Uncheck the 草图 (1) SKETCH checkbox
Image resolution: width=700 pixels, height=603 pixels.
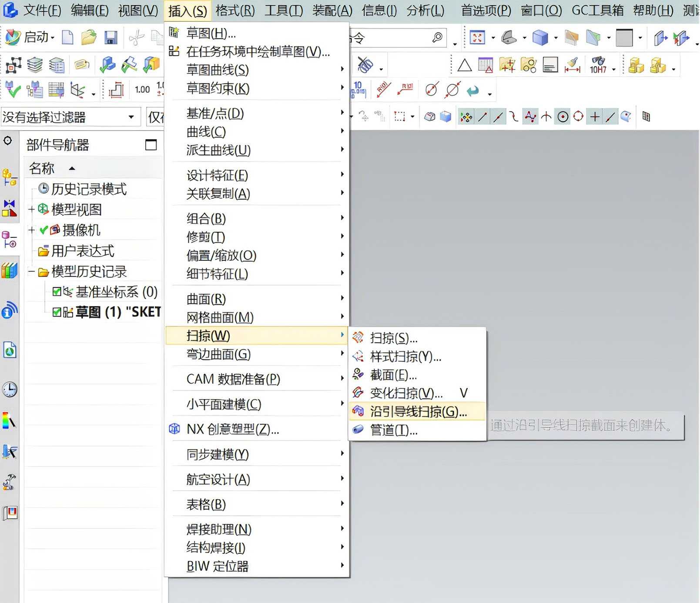pyautogui.click(x=57, y=312)
